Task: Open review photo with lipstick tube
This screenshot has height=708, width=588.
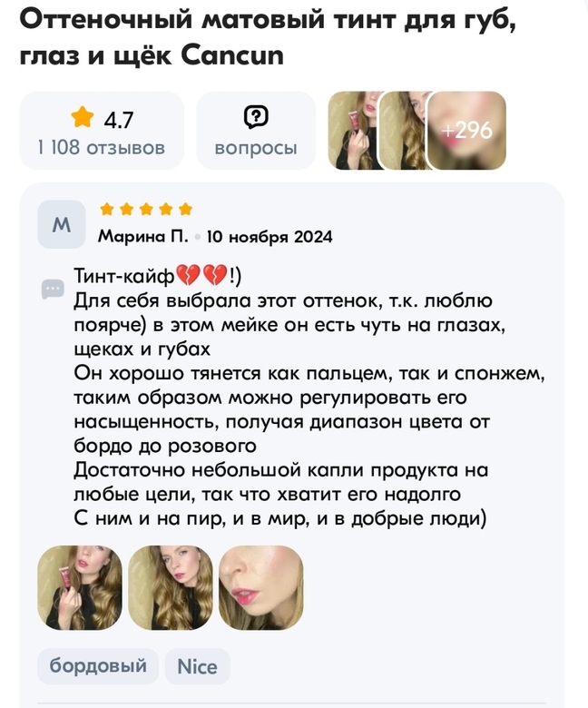Action: pyautogui.click(x=80, y=587)
